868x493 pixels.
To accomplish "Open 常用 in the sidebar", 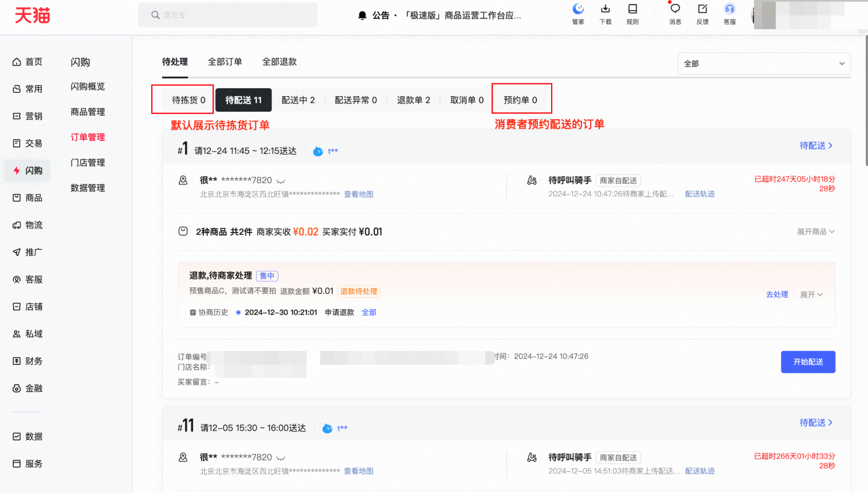I will pos(28,89).
